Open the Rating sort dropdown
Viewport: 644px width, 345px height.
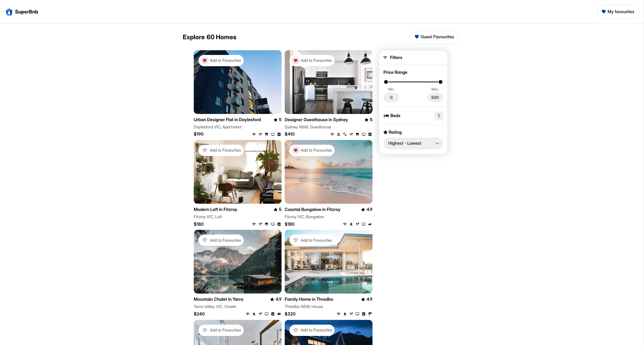click(413, 143)
